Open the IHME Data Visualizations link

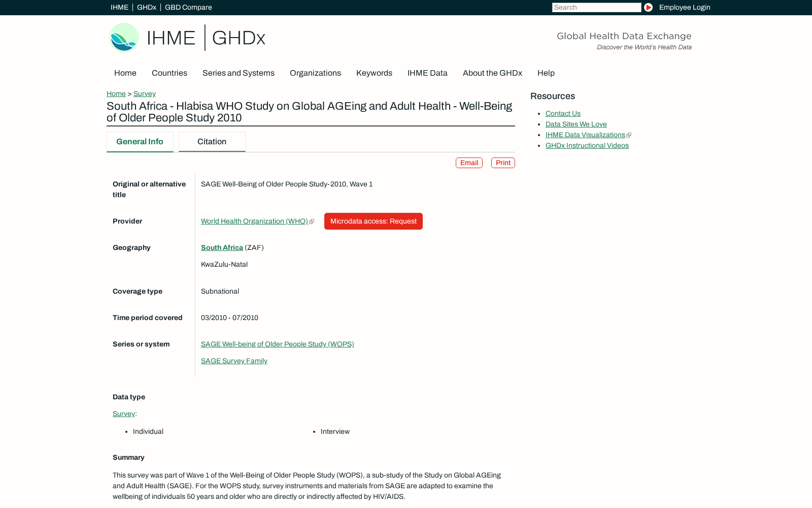click(585, 135)
